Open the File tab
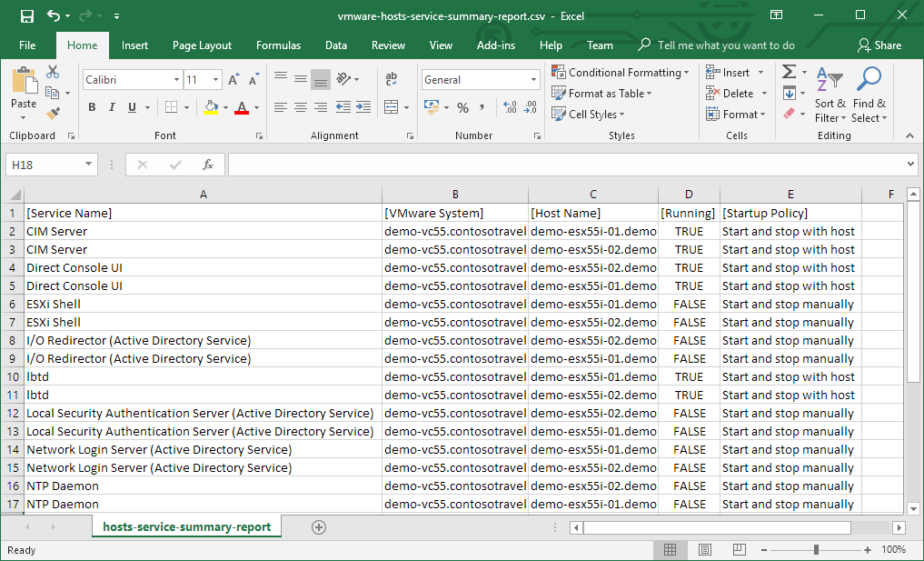924x561 pixels. [27, 45]
